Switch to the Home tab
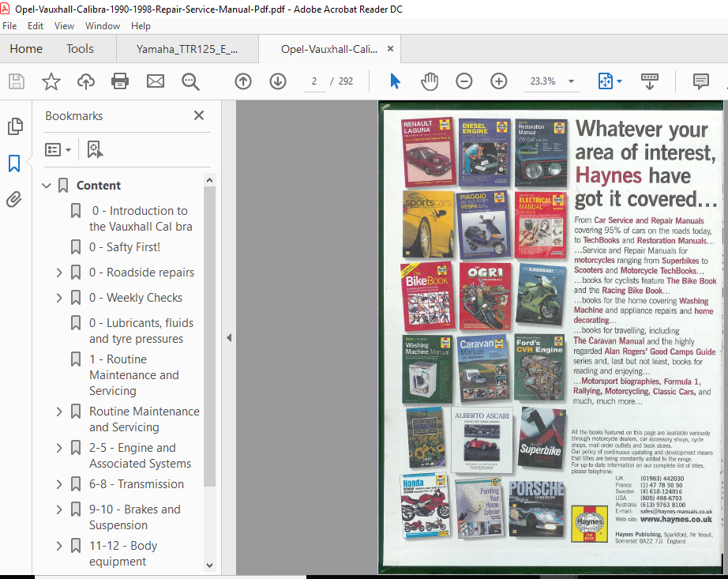This screenshot has height=579, width=728. [26, 49]
